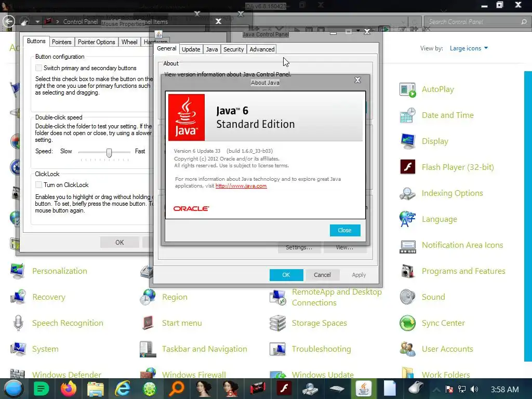Open the Start menu settings icon
This screenshot has height=399, width=532.
pyautogui.click(x=148, y=323)
